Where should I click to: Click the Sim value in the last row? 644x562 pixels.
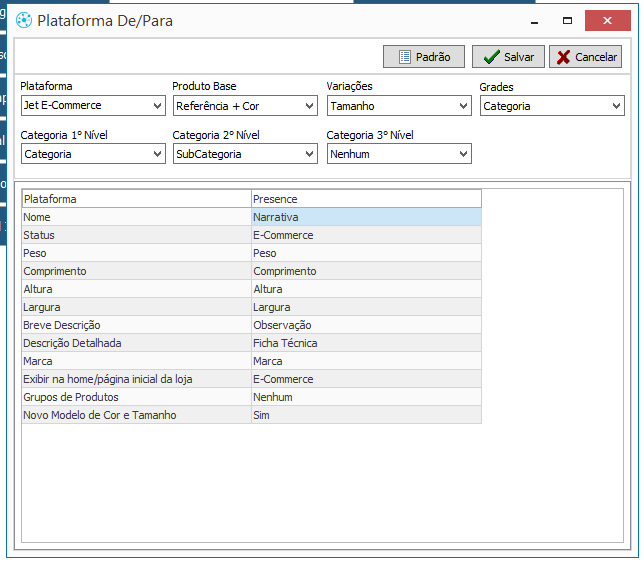click(x=366, y=415)
